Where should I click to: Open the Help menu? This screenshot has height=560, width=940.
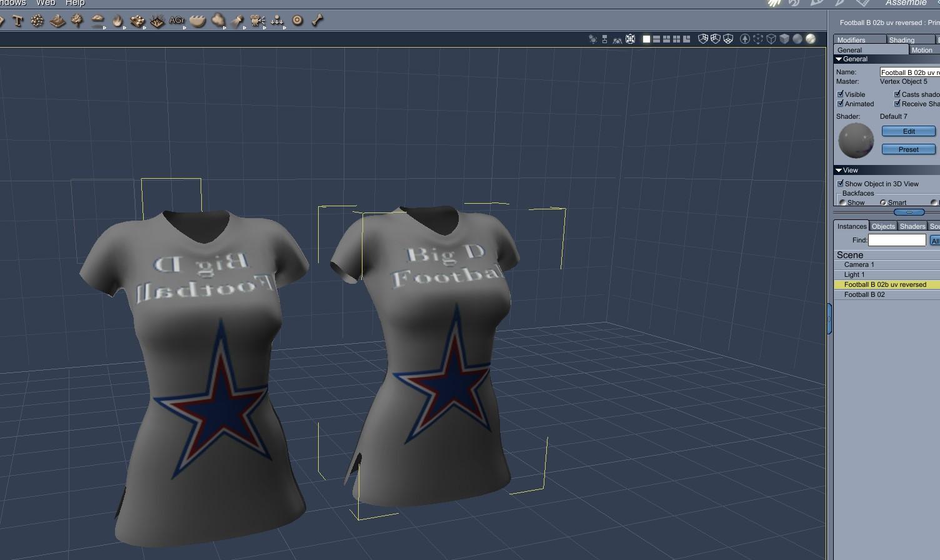(x=75, y=3)
